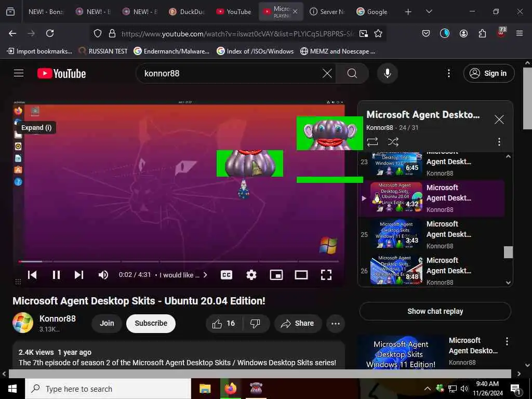Play playlist item 26 lasting 8:48

click(x=432, y=271)
